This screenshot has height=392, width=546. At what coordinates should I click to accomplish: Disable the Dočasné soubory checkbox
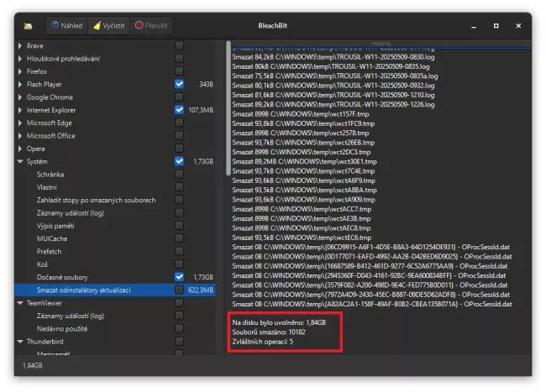[x=179, y=276]
